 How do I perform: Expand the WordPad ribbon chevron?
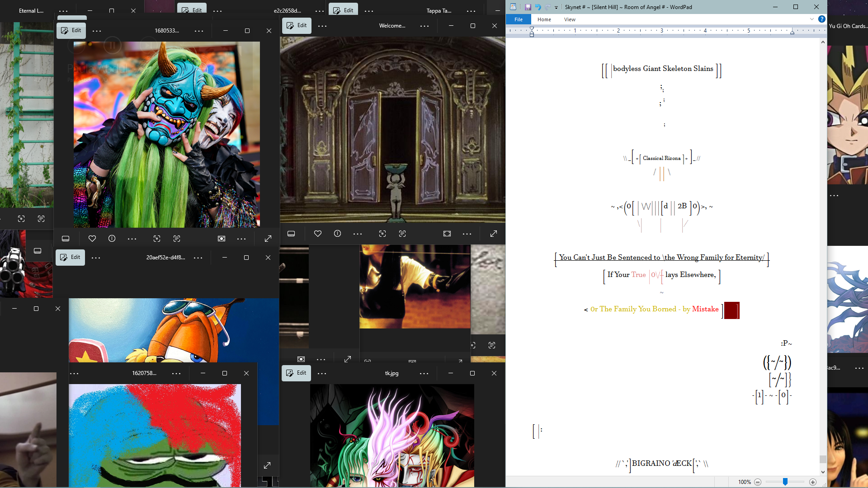(x=812, y=19)
